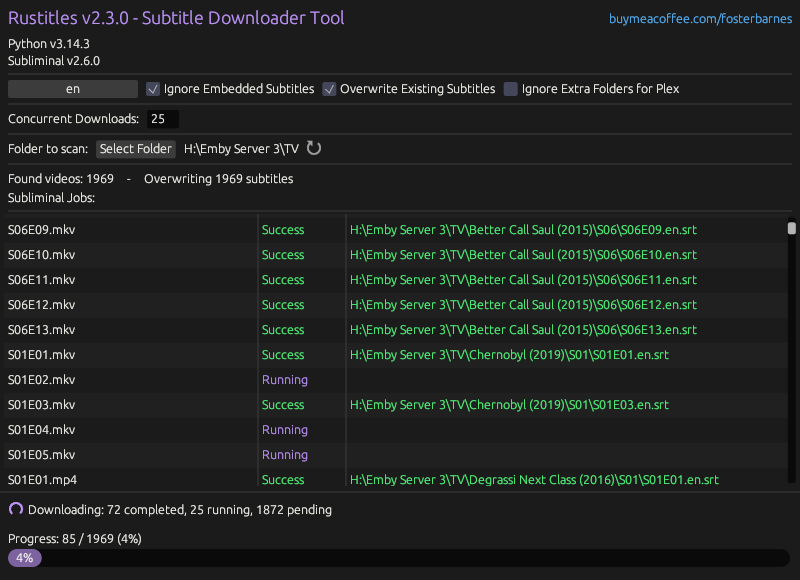The image size is (800, 580).
Task: Visit the buymeacoffee.com/fosterbarnes link
Action: 700,18
